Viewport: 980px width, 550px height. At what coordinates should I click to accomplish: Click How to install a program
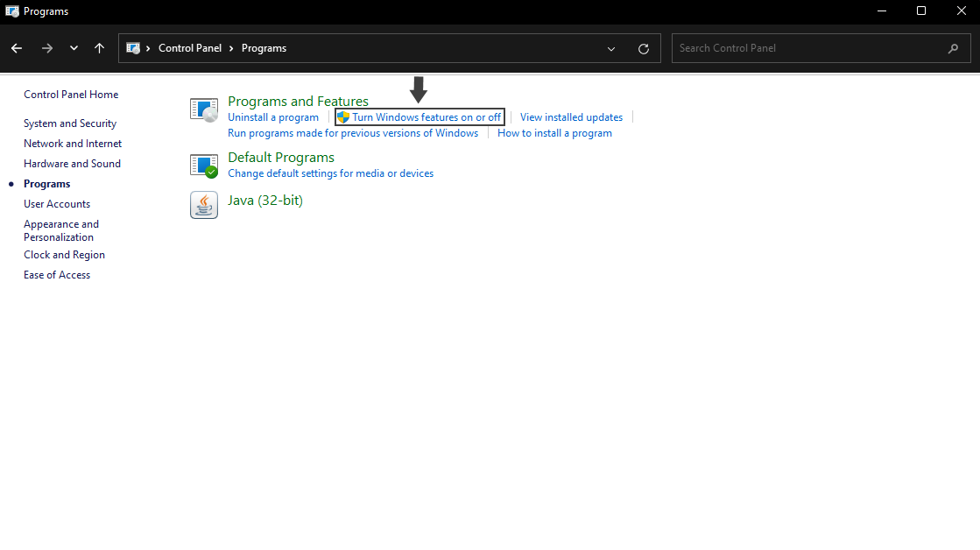coord(554,133)
